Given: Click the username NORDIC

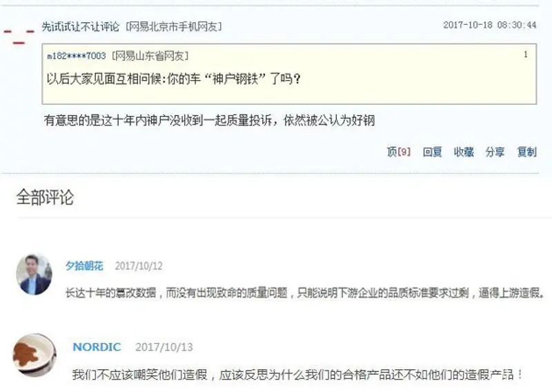Looking at the screenshot, I should tap(97, 347).
